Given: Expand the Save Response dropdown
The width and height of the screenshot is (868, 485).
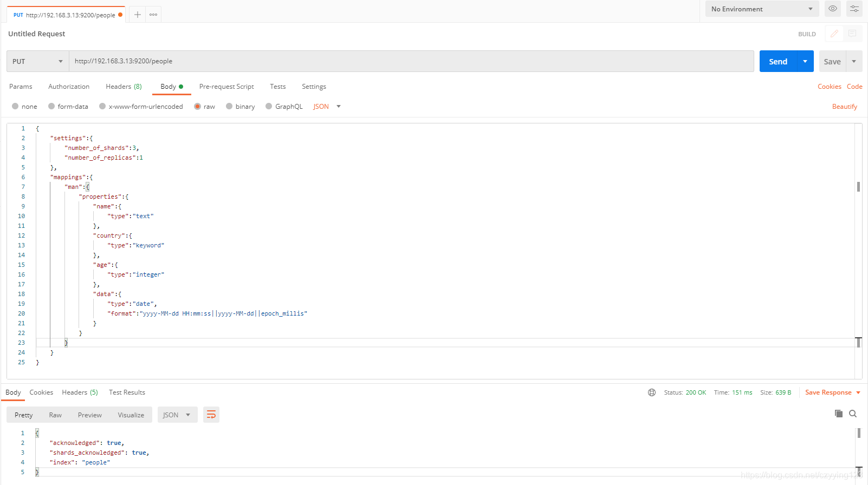Looking at the screenshot, I should 858,392.
